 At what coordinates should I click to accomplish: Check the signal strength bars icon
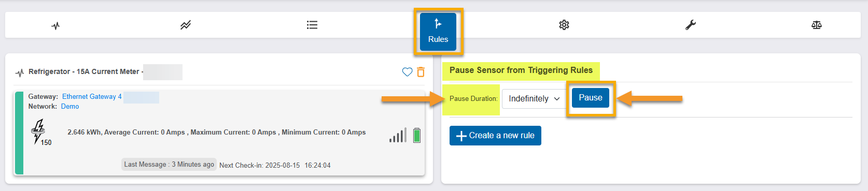(398, 136)
